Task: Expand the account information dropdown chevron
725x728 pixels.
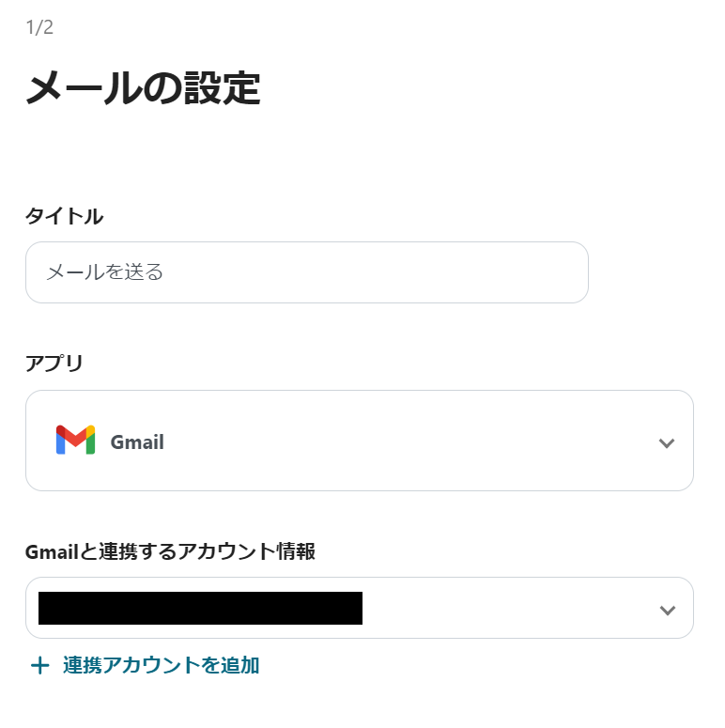Action: pos(667,610)
